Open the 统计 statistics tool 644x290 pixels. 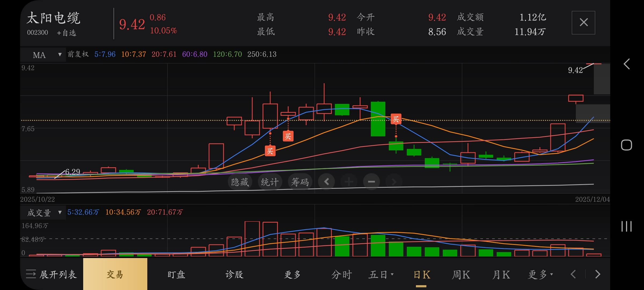(x=270, y=182)
